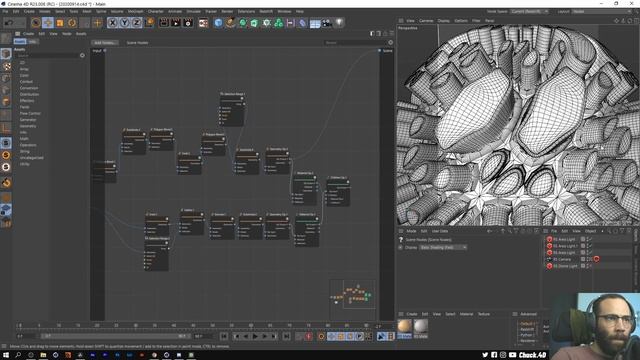
Task: Add a Camera object from the toolbar
Action: [x=327, y=23]
